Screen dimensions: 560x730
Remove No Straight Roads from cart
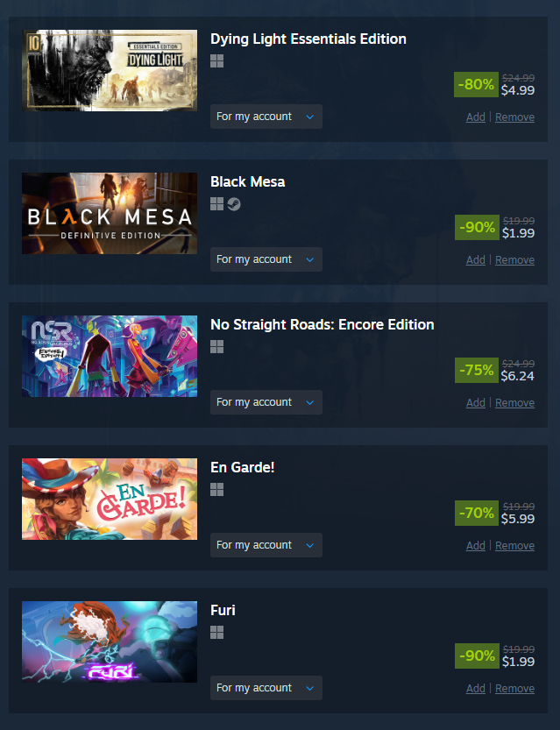tap(514, 403)
